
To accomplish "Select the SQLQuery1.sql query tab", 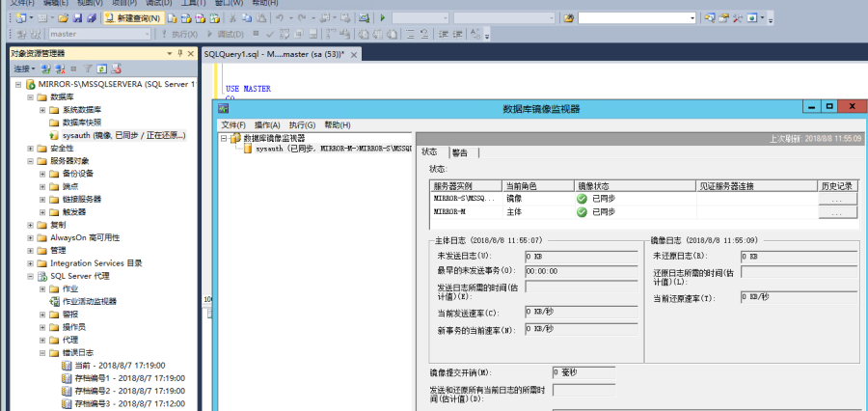I will pos(274,54).
